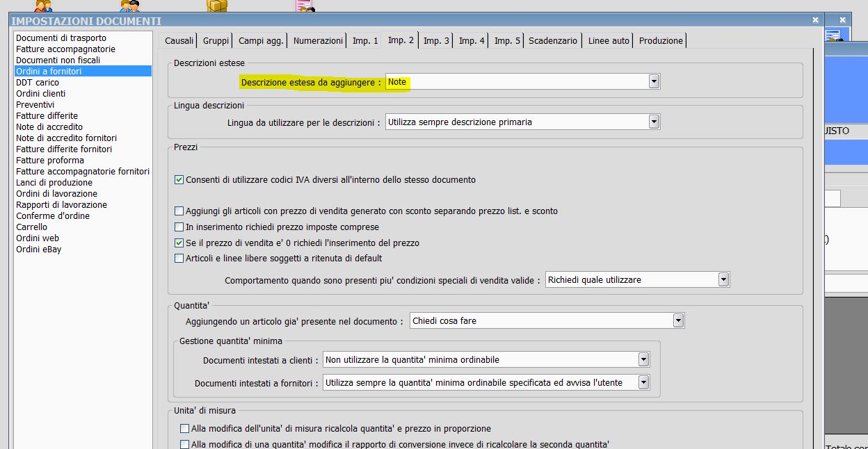Viewport: 868px width, 449px height.
Task: Select 'Fatture accompagnatorie' document type
Action: (x=83, y=49)
